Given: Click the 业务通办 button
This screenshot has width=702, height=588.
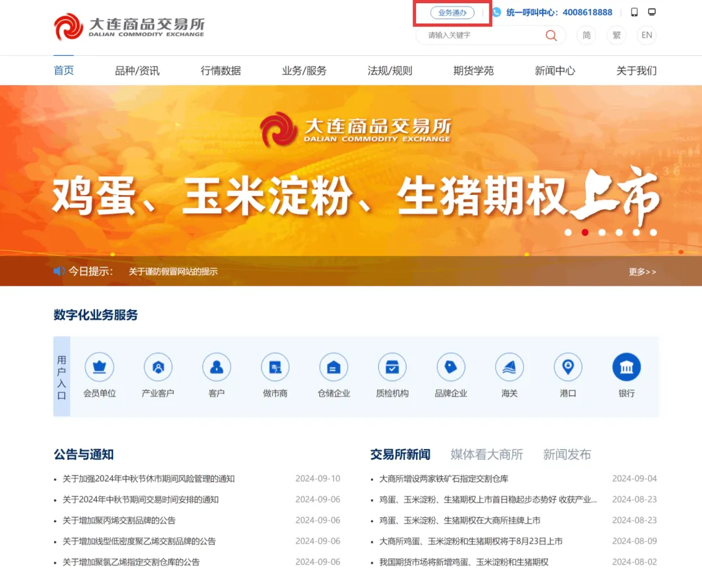Looking at the screenshot, I should coord(452,12).
